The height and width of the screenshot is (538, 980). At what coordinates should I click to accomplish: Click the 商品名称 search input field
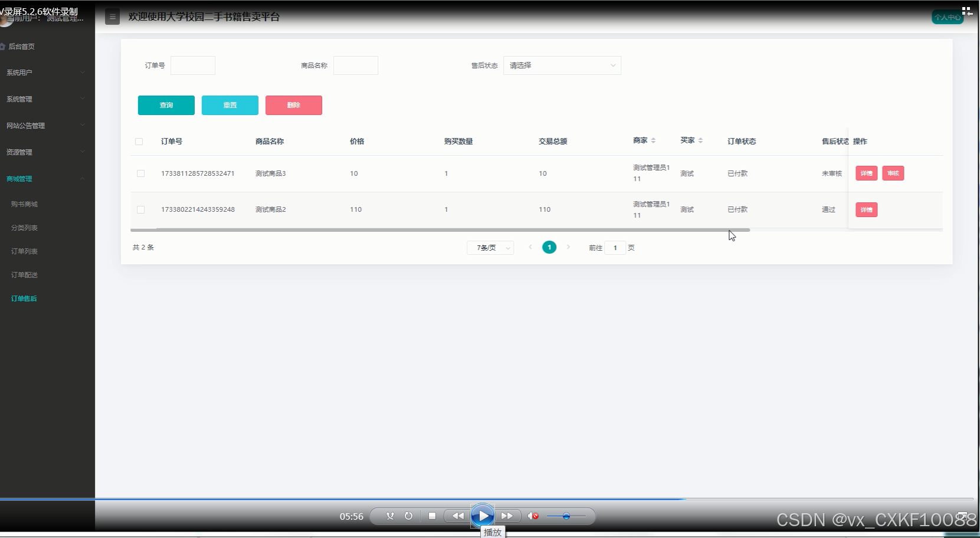(x=356, y=65)
